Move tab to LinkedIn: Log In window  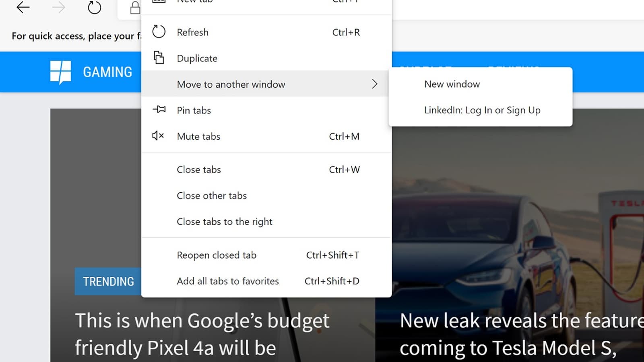tap(482, 110)
